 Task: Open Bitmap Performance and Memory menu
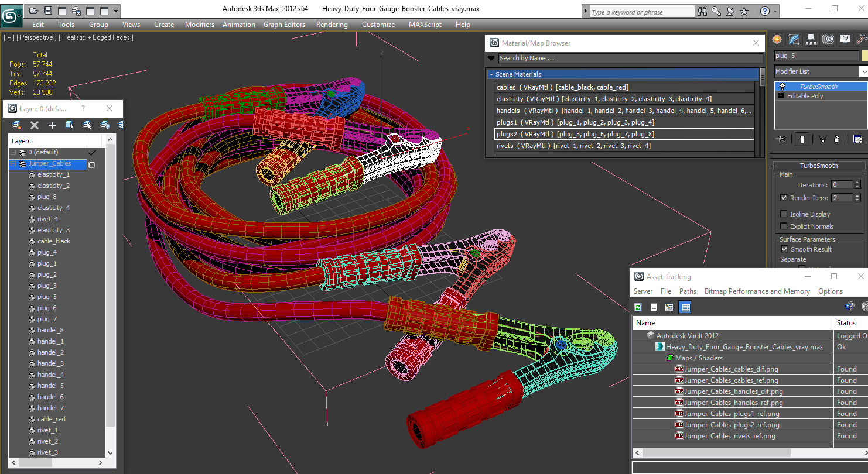pyautogui.click(x=757, y=291)
